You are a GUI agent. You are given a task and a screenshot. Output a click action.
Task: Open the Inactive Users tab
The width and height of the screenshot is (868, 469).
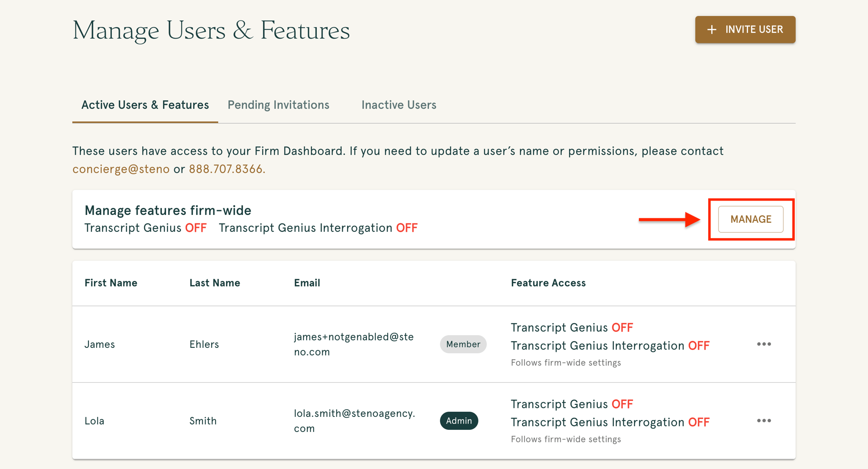coord(399,105)
